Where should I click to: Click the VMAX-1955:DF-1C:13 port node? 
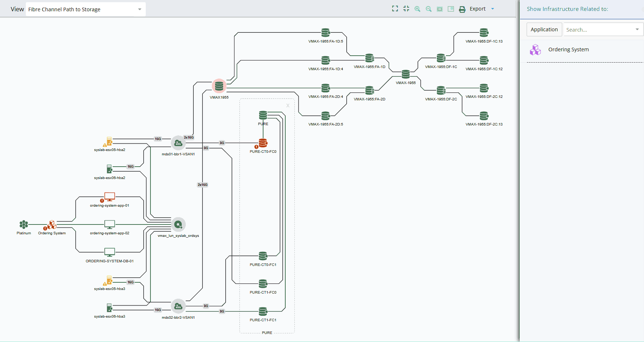(484, 33)
